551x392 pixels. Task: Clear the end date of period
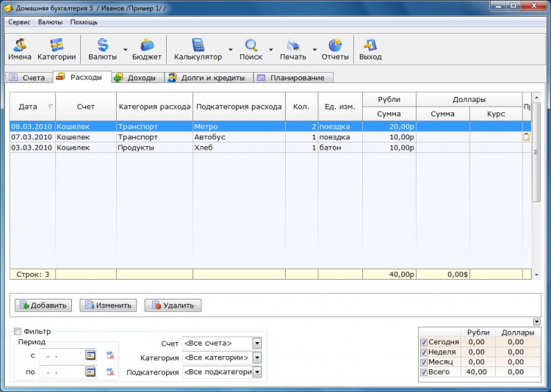click(x=110, y=371)
